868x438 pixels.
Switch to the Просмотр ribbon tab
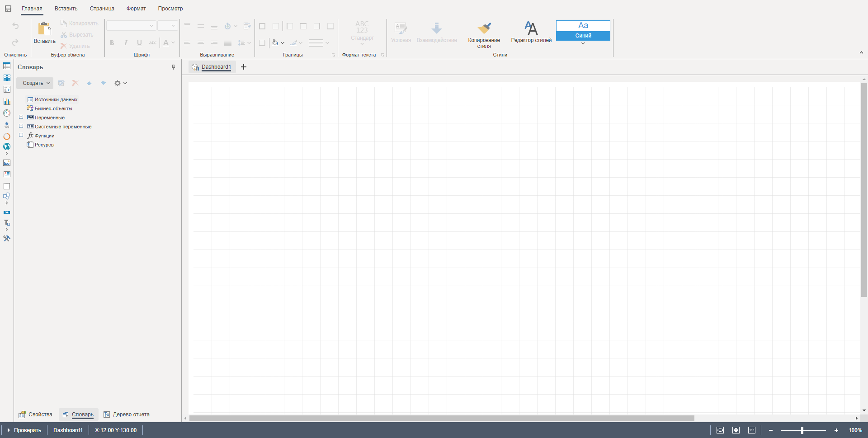tap(170, 9)
